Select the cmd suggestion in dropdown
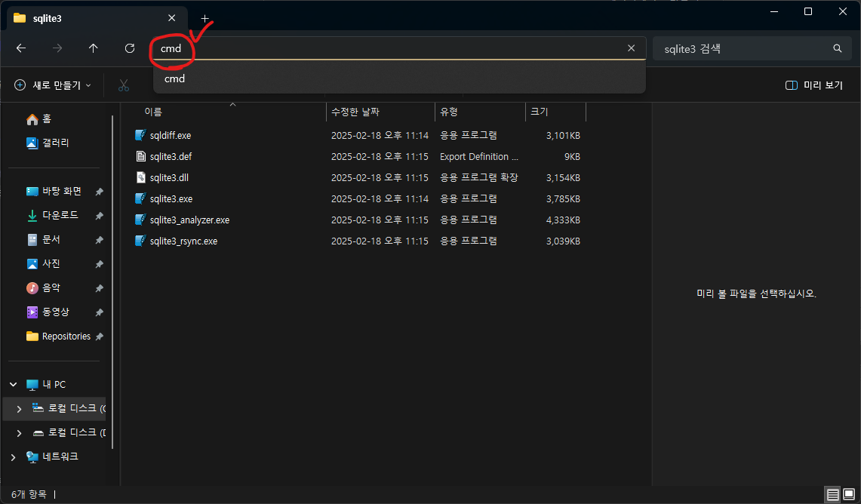The height and width of the screenshot is (504, 861). coord(399,78)
